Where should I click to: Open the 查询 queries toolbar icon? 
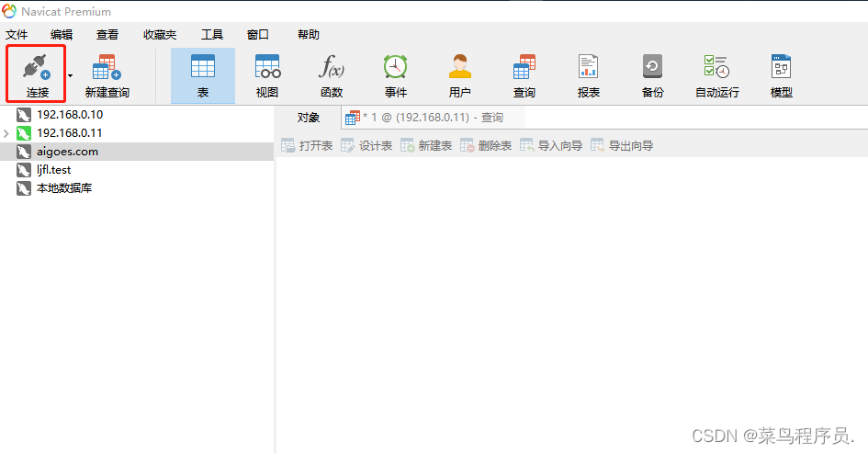coord(524,66)
